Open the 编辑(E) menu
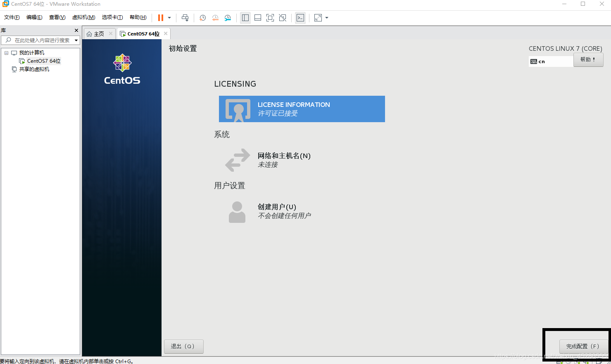611x364 pixels. click(34, 17)
